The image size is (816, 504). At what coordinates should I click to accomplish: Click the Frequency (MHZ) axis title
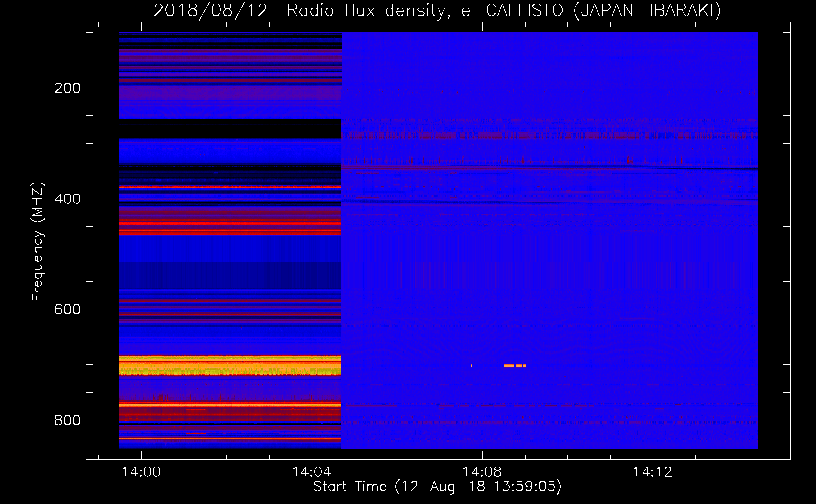(x=38, y=241)
